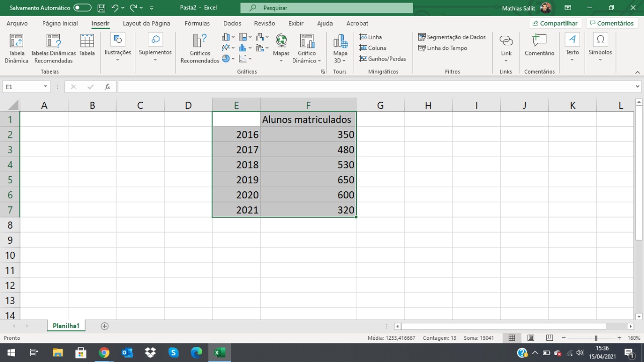Open the insert function fx dialog
Image resolution: width=644 pixels, height=362 pixels.
[x=107, y=87]
